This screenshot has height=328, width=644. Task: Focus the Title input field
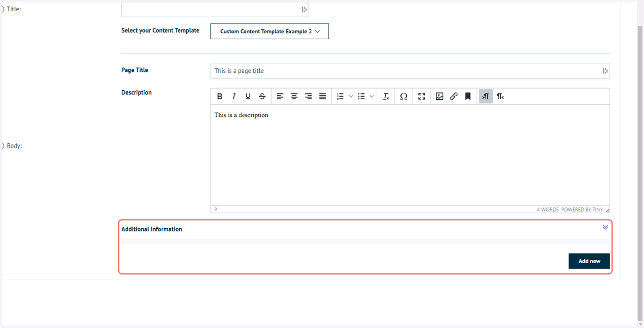click(x=215, y=9)
